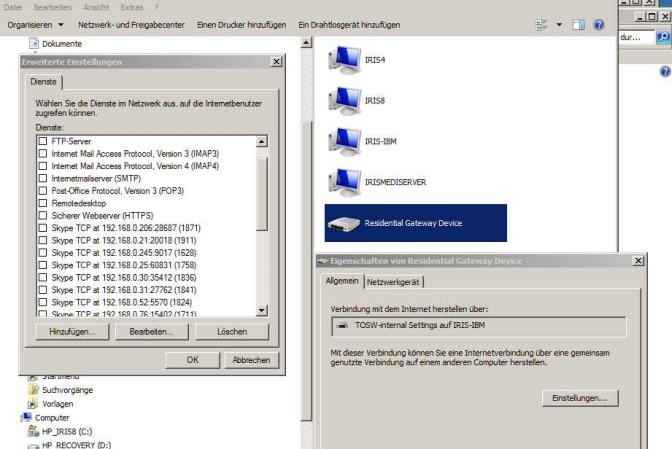The height and width of the screenshot is (449, 672).
Task: Click the services list scrollbar thumb
Action: [262, 194]
